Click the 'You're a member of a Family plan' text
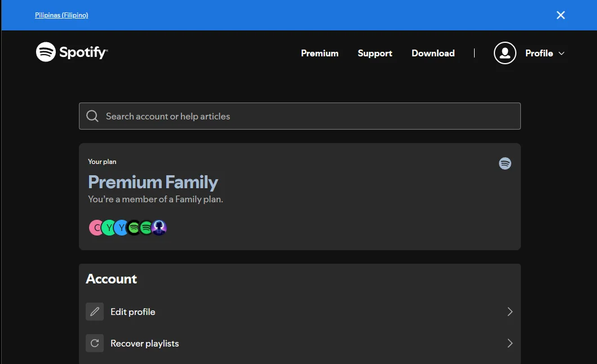Screen dimensions: 597x364 click(156, 199)
